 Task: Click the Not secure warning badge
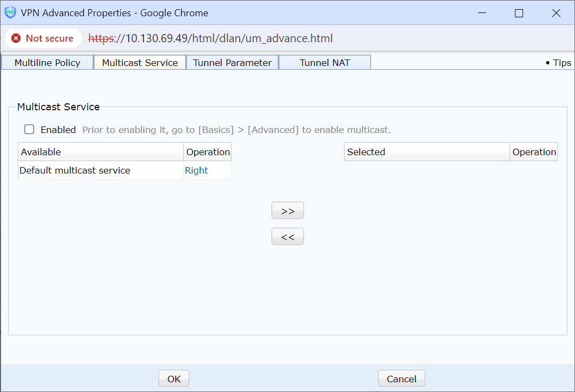pyautogui.click(x=43, y=38)
